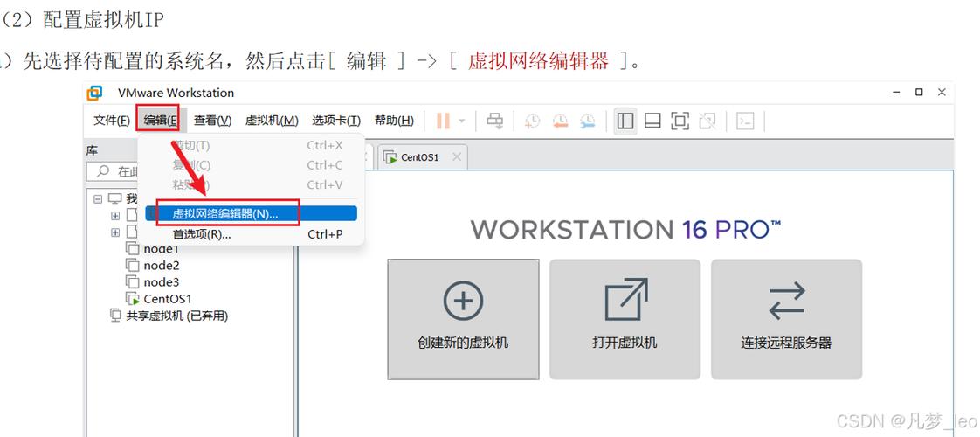Click the Send Ctrl+Alt+Del toolbar icon
Image resolution: width=980 pixels, height=437 pixels.
[495, 121]
